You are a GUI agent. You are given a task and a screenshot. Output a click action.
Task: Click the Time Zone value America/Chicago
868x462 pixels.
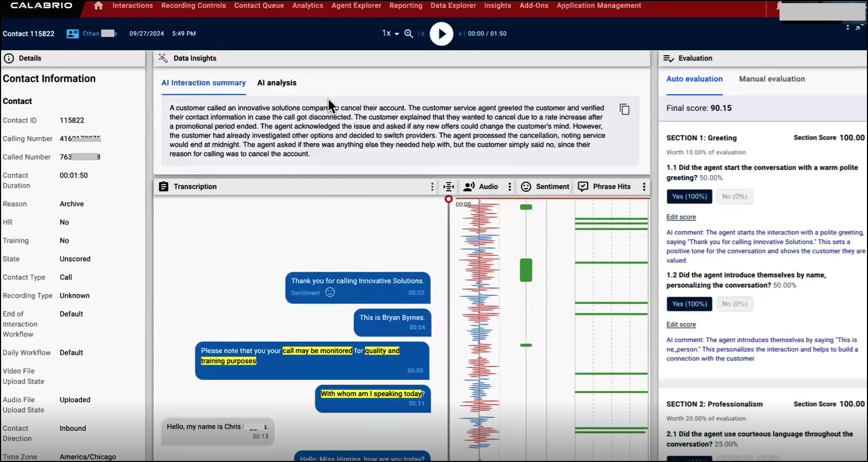[88, 457]
